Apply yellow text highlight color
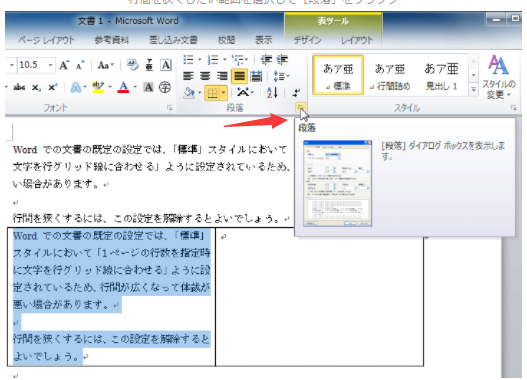 [x=98, y=88]
